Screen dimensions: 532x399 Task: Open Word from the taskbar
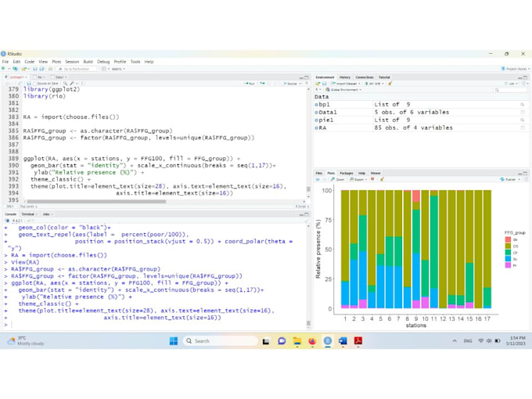pos(343,341)
